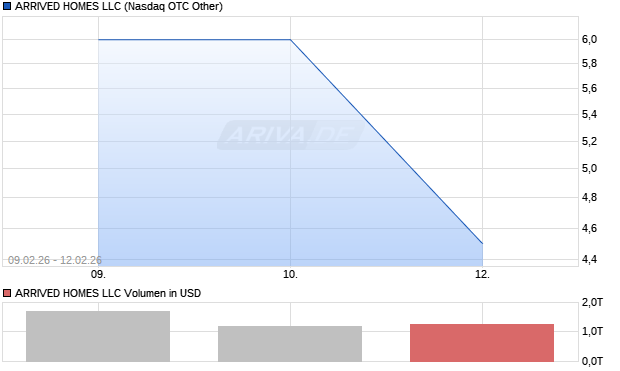Click the price line point at 09.
Viewport: 620px width, 371px height.
(x=98, y=40)
